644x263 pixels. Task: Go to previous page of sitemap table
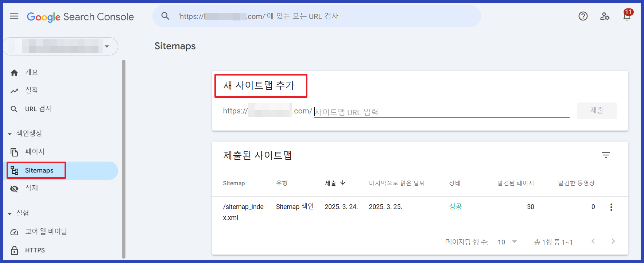(593, 241)
